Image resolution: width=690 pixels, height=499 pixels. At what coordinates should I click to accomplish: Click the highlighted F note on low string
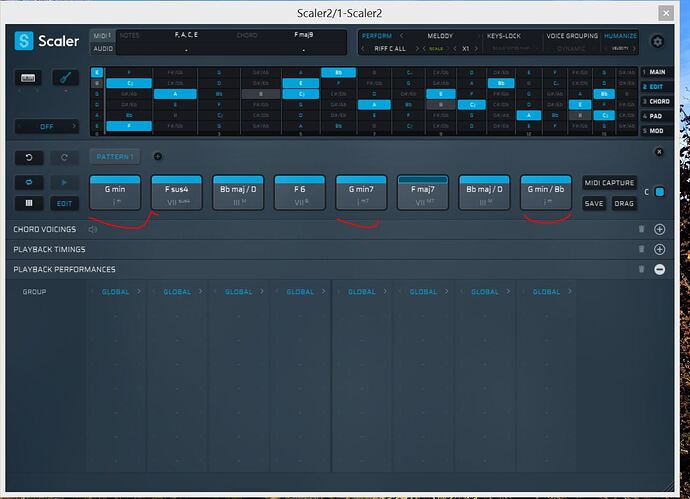(129, 126)
